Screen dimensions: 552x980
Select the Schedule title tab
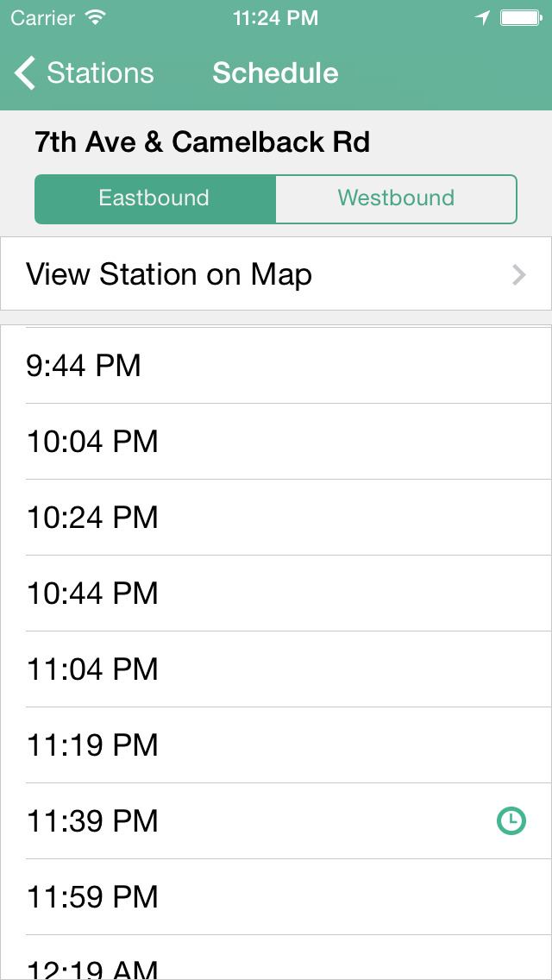(275, 73)
